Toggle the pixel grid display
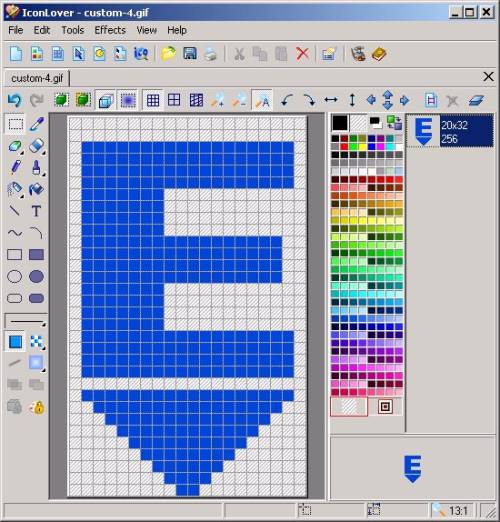Viewport: 500px width, 522px height. click(153, 100)
